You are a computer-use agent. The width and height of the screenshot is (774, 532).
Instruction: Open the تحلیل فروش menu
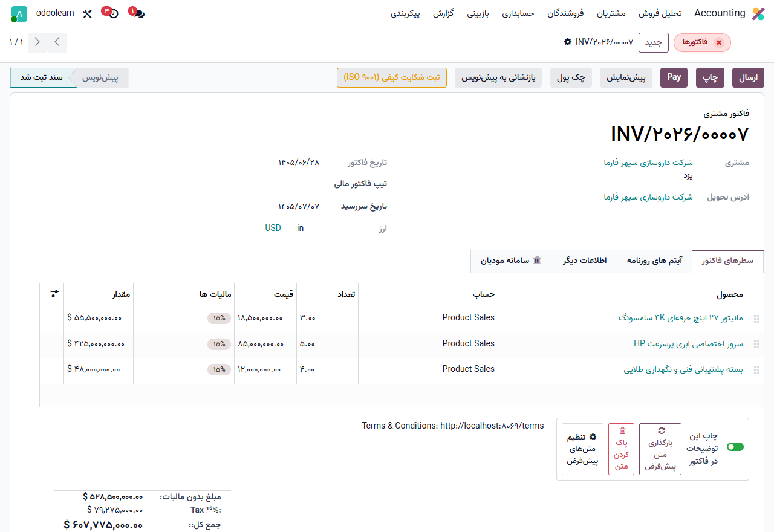tap(660, 13)
